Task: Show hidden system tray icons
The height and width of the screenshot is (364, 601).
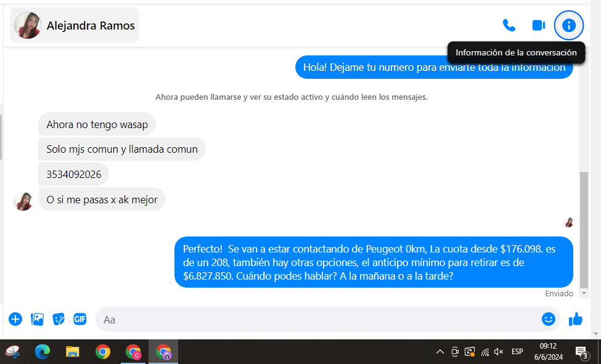Action: coord(440,352)
